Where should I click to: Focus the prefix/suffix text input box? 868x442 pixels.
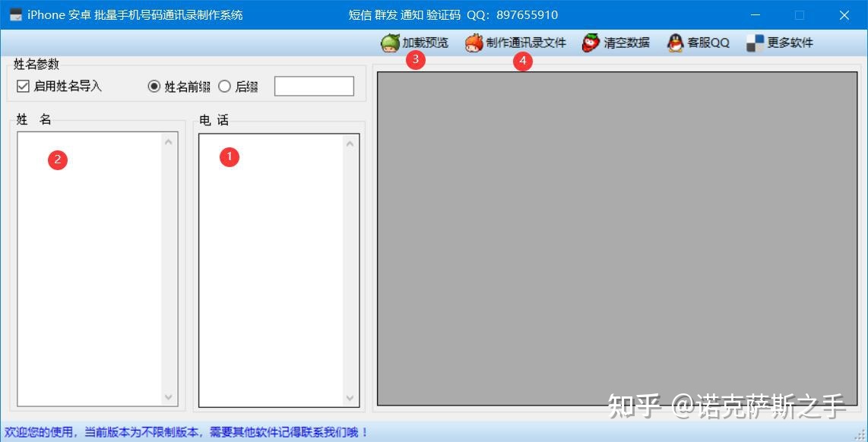pos(314,87)
